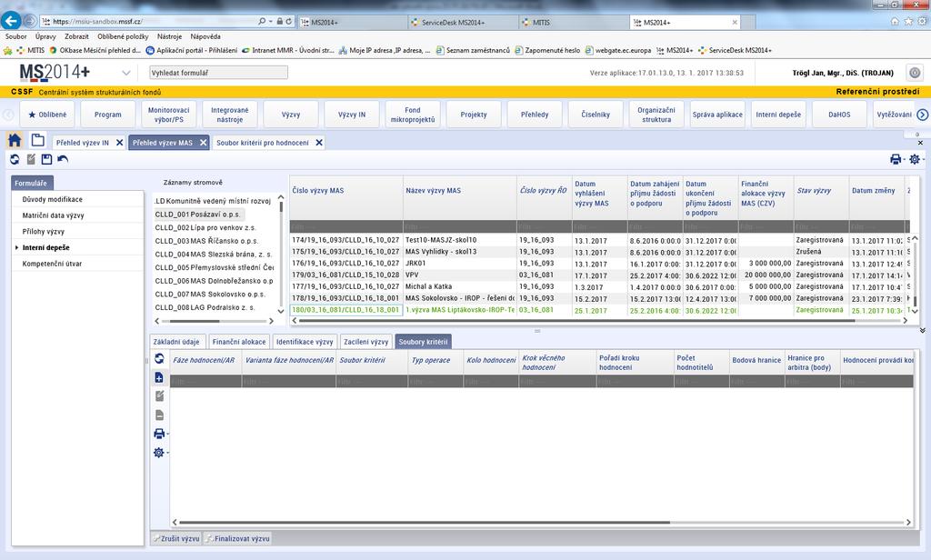The image size is (931, 560).
Task: Click the edit icon in top toolbar
Action: click(x=31, y=159)
